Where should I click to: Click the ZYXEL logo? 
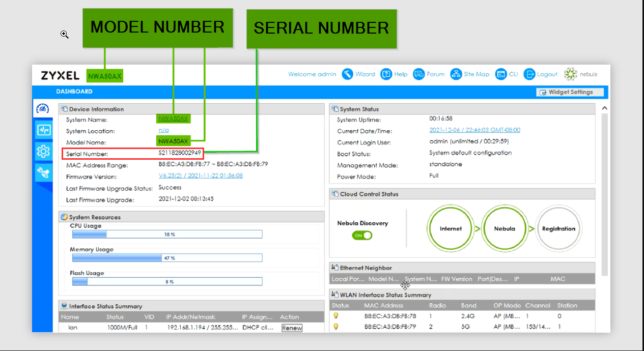click(60, 76)
